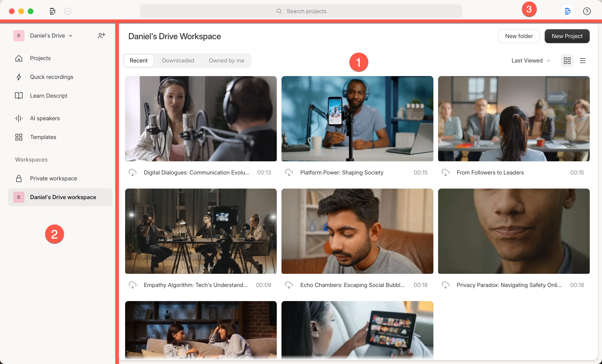Click title 'Echo Chambers: Escaping Social Bubbl...'
The image size is (602, 364).
pyautogui.click(x=352, y=285)
